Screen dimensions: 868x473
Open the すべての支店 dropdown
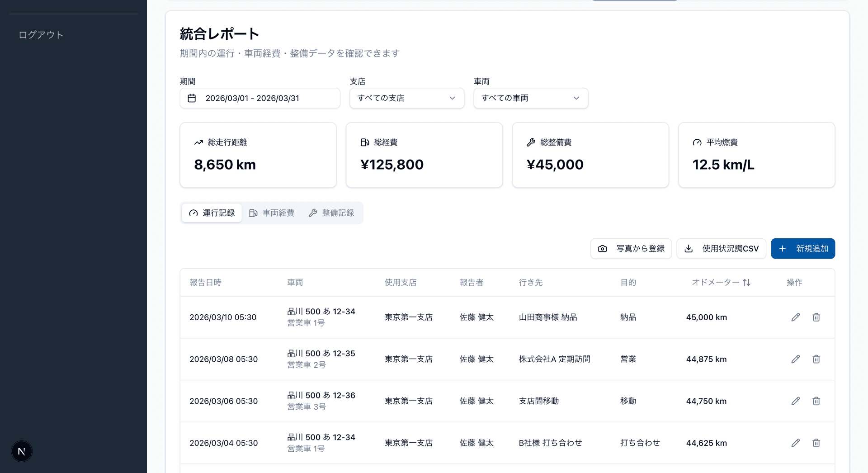[x=406, y=98]
